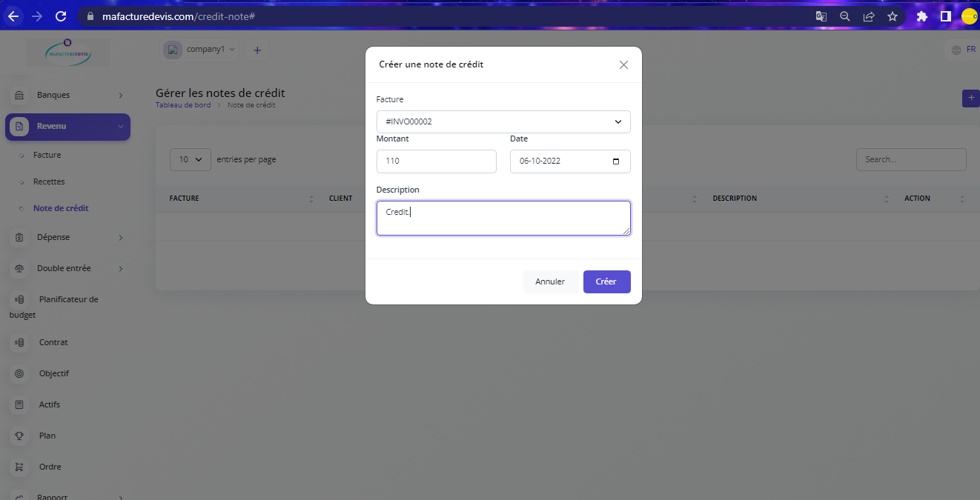Viewport: 980px width, 500px height.
Task: Click the purple add credit note plus button
Action: (x=971, y=99)
